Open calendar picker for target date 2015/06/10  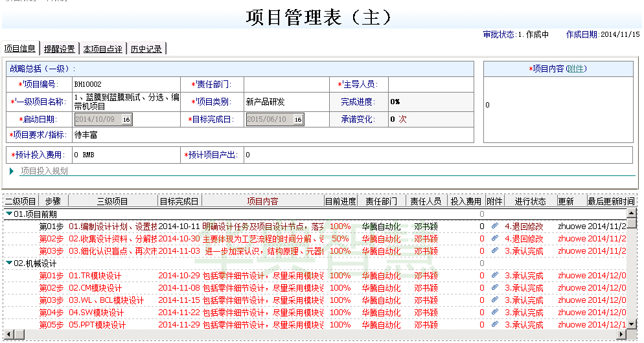pyautogui.click(x=298, y=119)
